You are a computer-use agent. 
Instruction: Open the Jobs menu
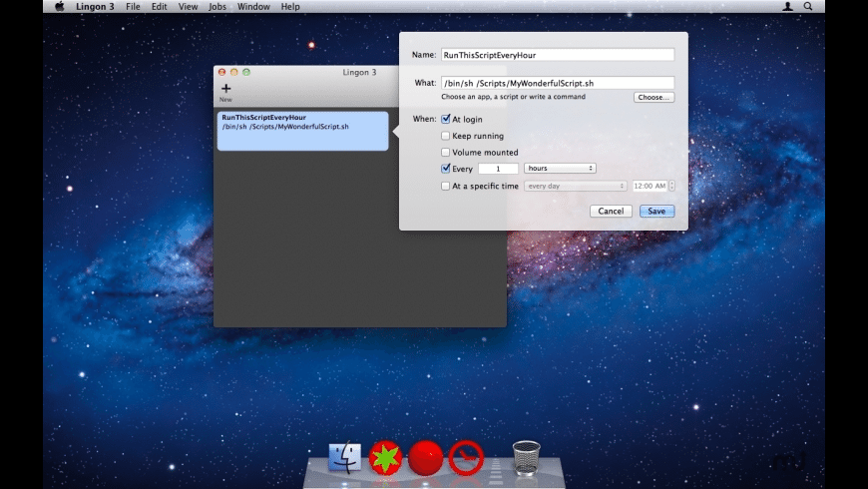pyautogui.click(x=217, y=7)
